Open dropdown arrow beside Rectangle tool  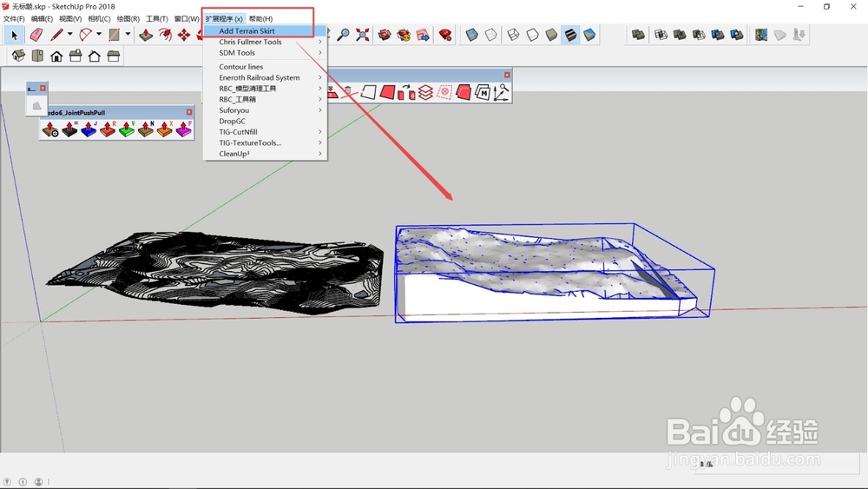(x=128, y=35)
